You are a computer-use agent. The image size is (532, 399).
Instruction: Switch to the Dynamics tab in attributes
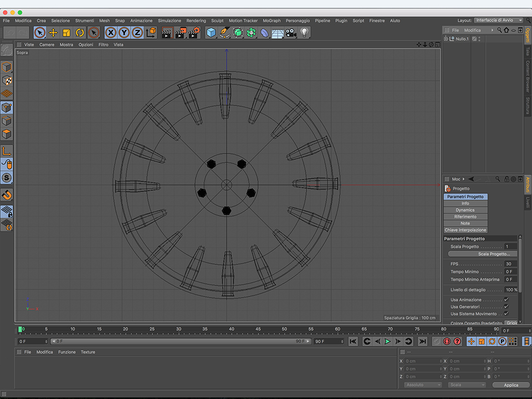pos(465,210)
